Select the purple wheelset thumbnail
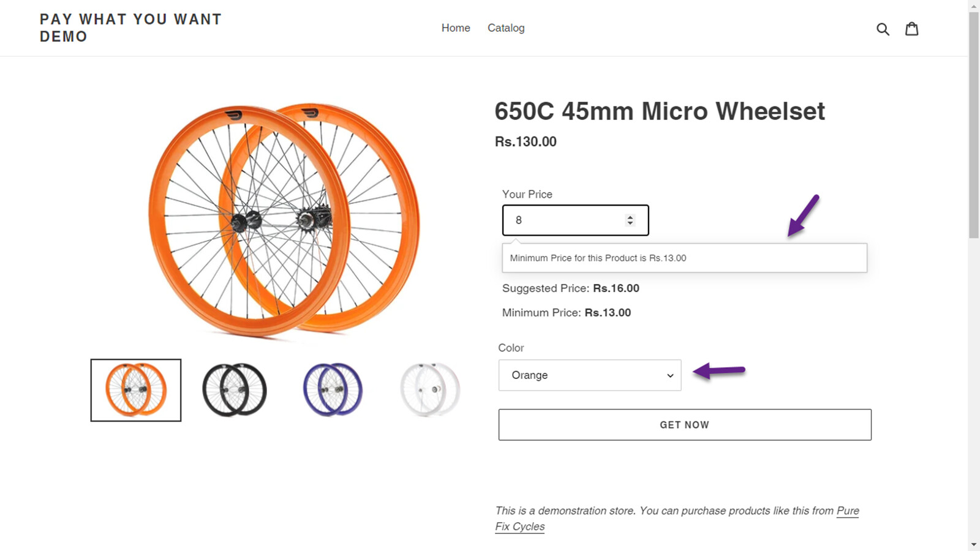This screenshot has height=551, width=980. pyautogui.click(x=333, y=390)
